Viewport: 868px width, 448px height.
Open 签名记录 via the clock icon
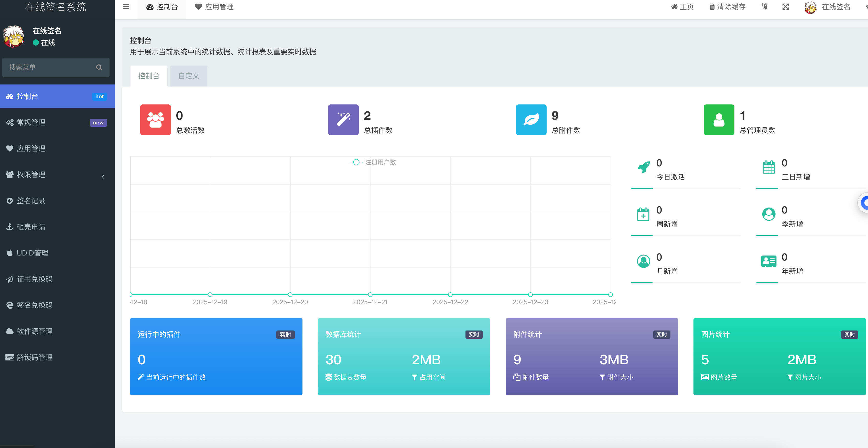click(x=10, y=200)
